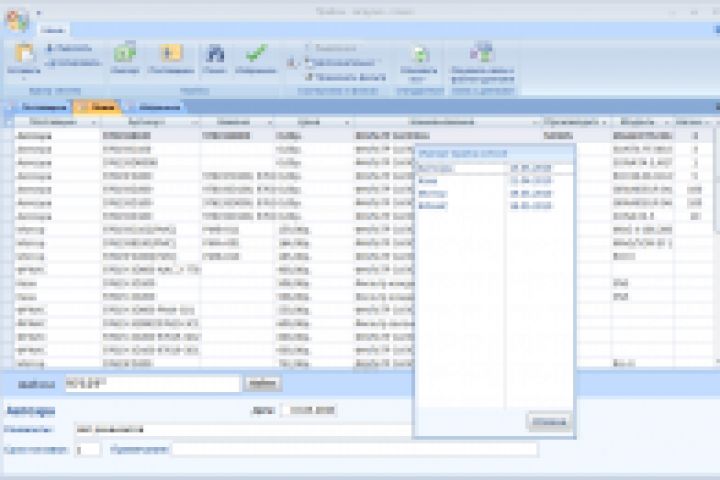The height and width of the screenshot is (480, 720).
Task: Click the date field in lower form
Action: tap(309, 410)
